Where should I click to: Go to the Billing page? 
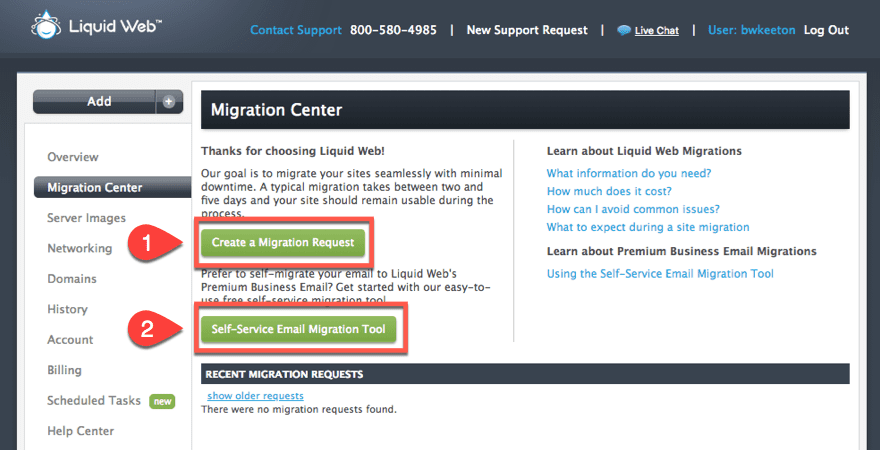point(65,370)
